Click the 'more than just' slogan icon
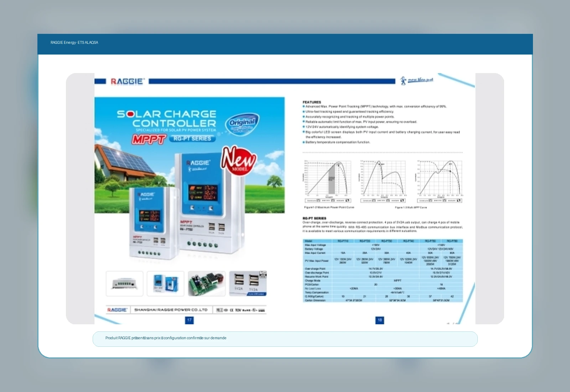The height and width of the screenshot is (392, 570). click(416, 80)
